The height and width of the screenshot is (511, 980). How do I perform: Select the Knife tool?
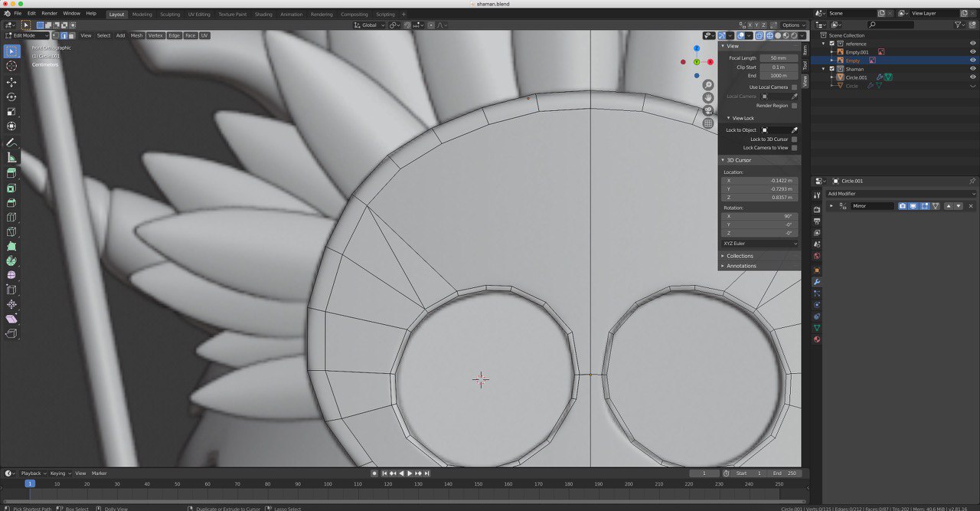tap(11, 232)
